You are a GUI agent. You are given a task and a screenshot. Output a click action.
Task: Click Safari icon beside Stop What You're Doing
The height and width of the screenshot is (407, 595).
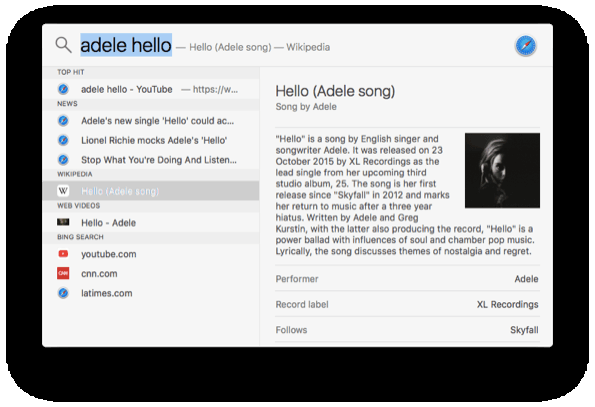pyautogui.click(x=63, y=160)
